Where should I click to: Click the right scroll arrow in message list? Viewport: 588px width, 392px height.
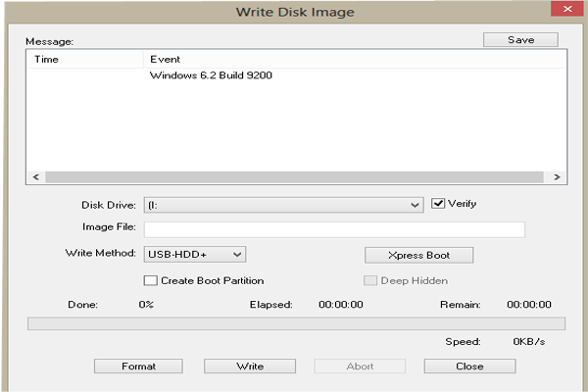[x=557, y=177]
